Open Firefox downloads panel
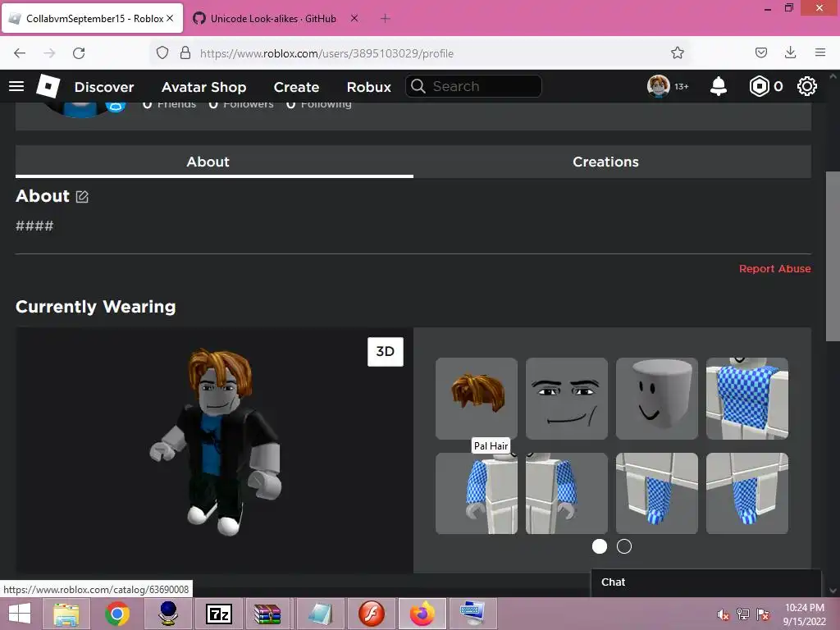This screenshot has width=840, height=630. [x=790, y=52]
